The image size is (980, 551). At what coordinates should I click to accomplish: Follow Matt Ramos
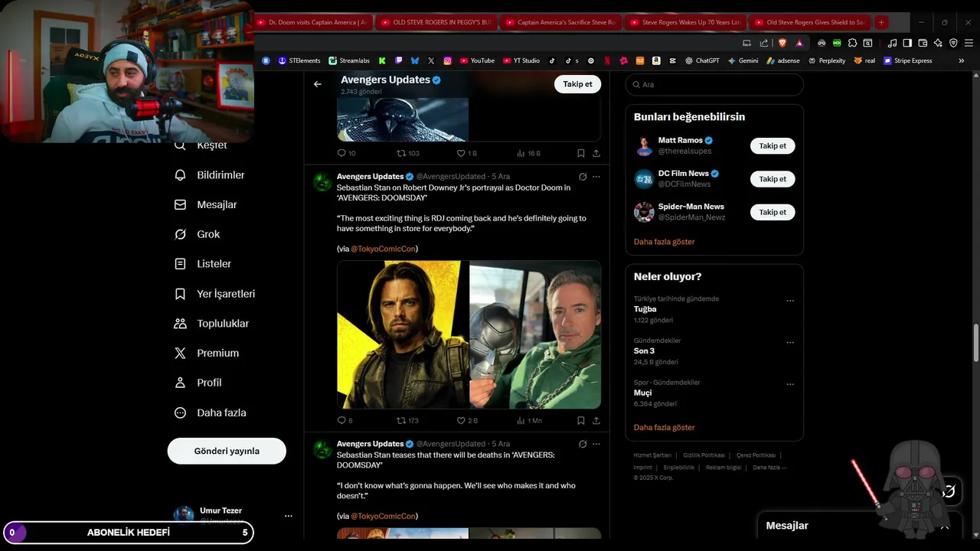(773, 145)
